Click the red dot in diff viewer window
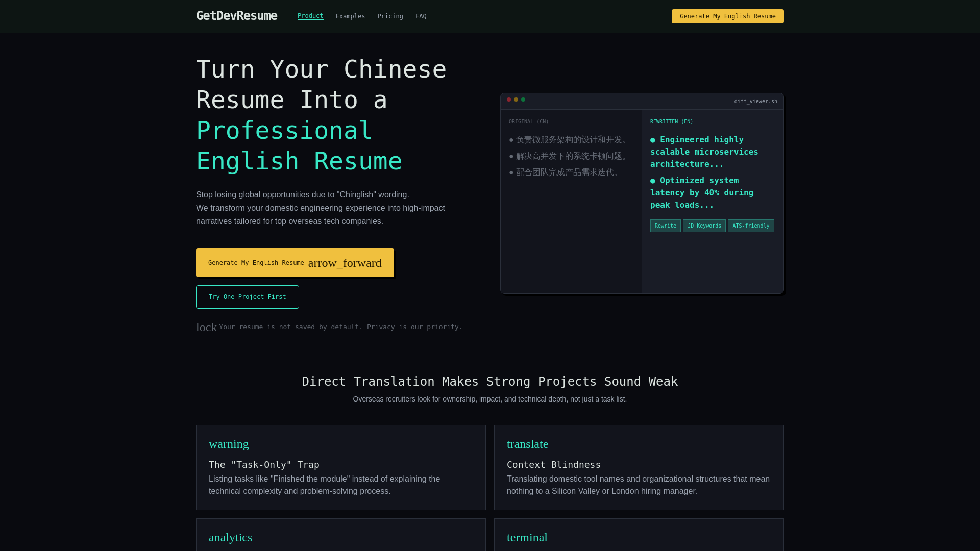The width and height of the screenshot is (980, 551). coord(509,99)
